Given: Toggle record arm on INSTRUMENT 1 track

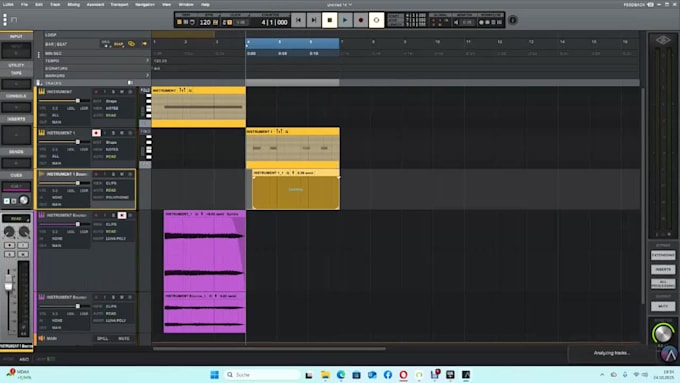Looking at the screenshot, I should pyautogui.click(x=96, y=133).
